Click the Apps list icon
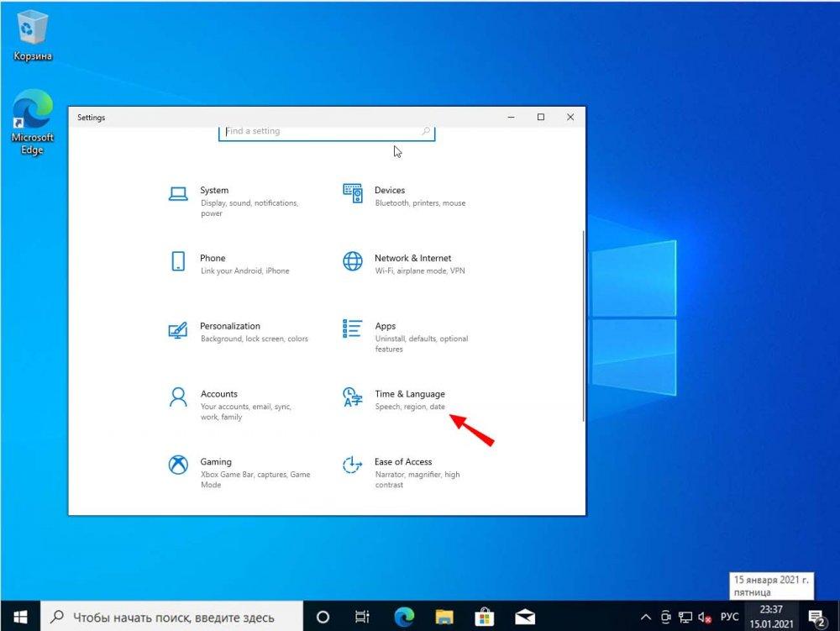 pos(353,329)
